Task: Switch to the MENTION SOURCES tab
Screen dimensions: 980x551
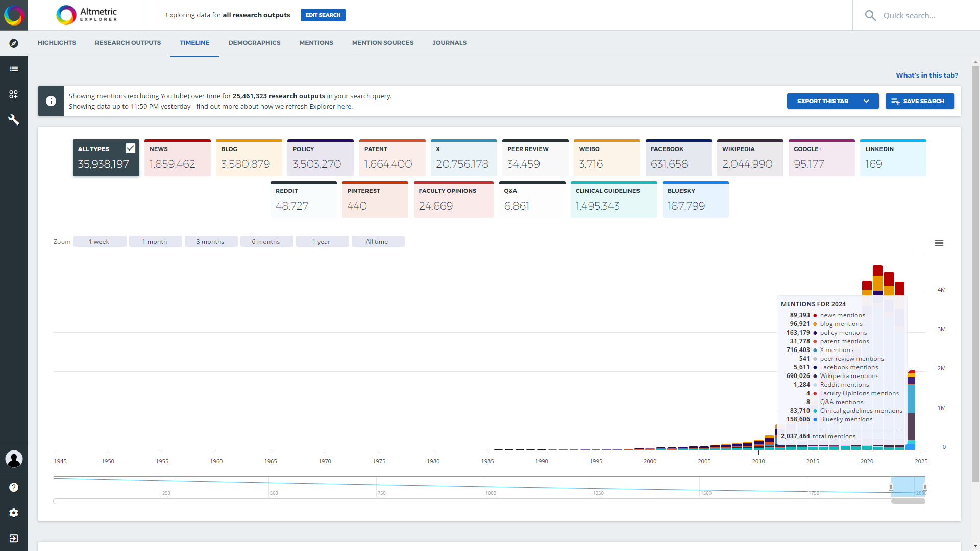Action: 382,43
